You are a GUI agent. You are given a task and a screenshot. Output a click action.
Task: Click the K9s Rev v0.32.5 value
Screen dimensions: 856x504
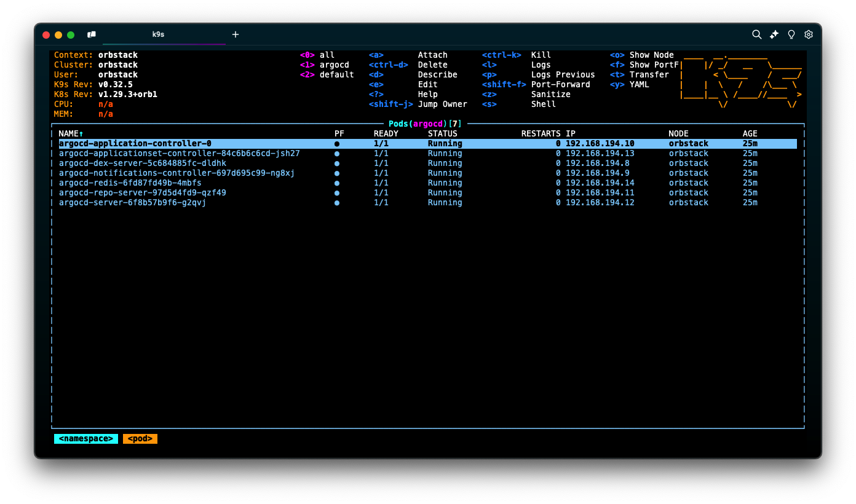[116, 84]
